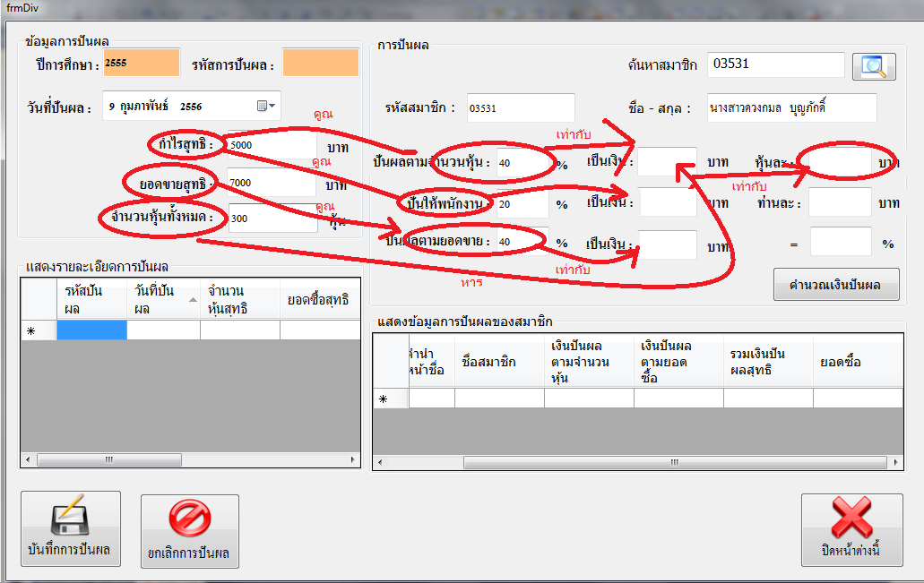Viewport: 924px width, 583px height.
Task: Click the บันทึกการปันผล save button
Action: (70, 528)
